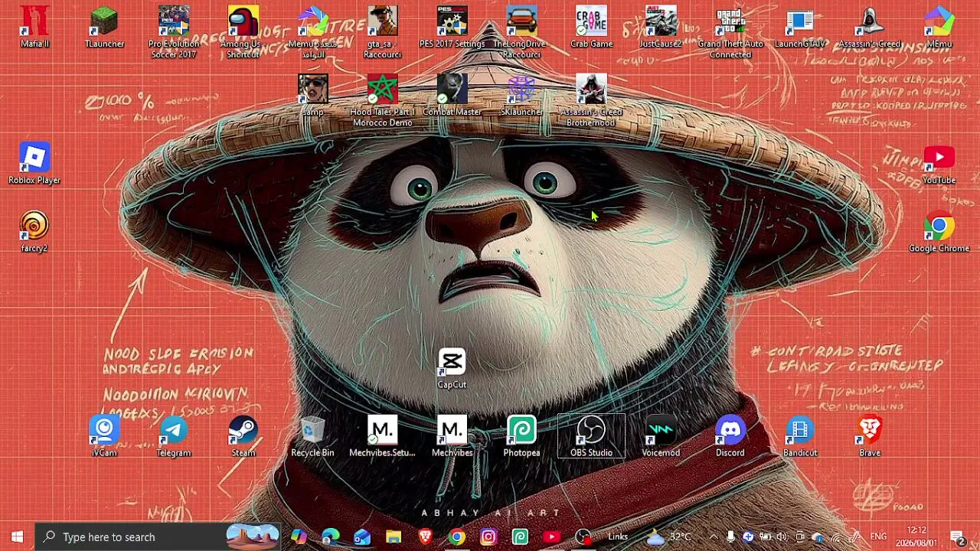The width and height of the screenshot is (980, 551).
Task: Click the Type here to search box
Action: 157,536
